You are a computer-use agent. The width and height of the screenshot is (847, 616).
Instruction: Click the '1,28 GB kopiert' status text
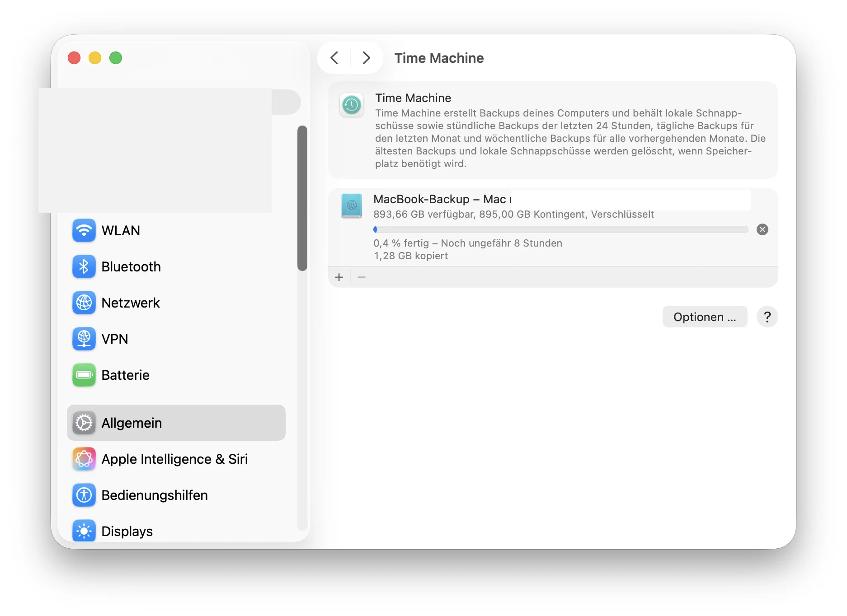(x=410, y=256)
